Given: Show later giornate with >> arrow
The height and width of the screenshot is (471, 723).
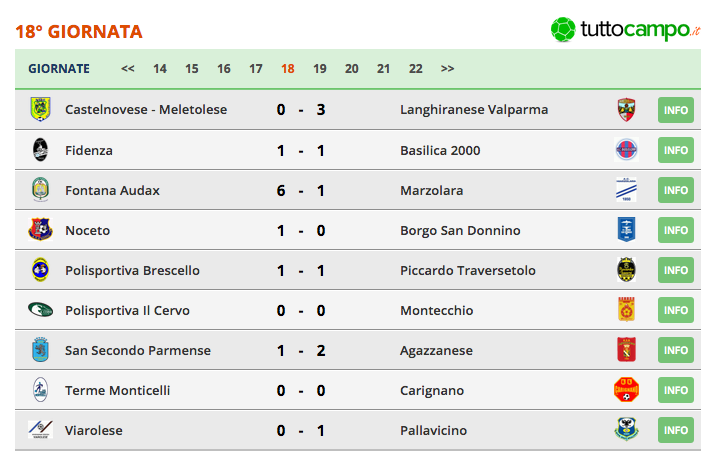Looking at the screenshot, I should coord(447,69).
